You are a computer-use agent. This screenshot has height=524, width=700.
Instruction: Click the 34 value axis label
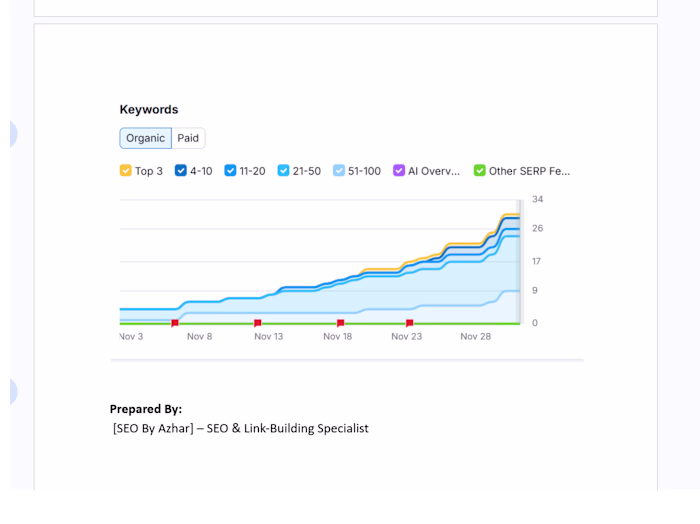[x=537, y=200]
